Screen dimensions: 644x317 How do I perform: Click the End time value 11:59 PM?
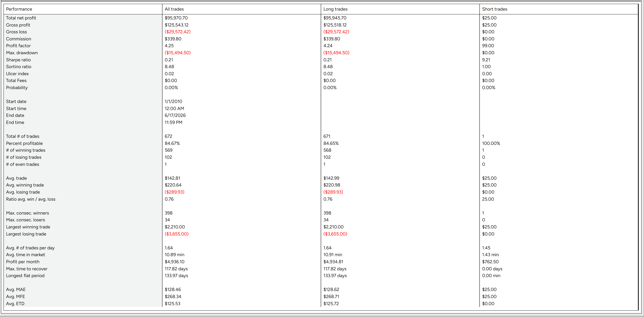tap(173, 122)
